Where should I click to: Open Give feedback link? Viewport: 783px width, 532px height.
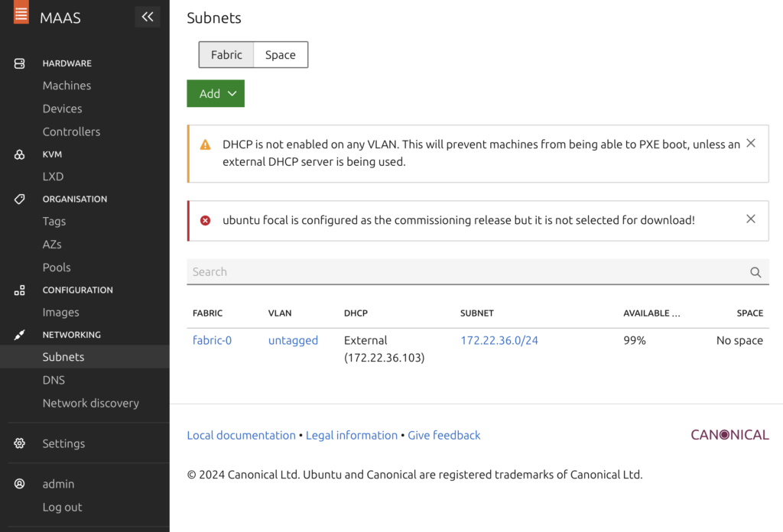tap(444, 435)
